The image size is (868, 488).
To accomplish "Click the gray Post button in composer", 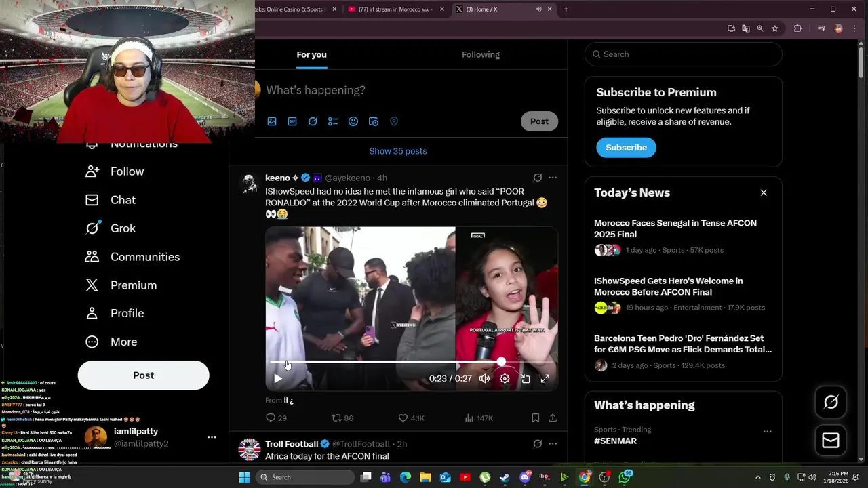I will click(x=539, y=121).
